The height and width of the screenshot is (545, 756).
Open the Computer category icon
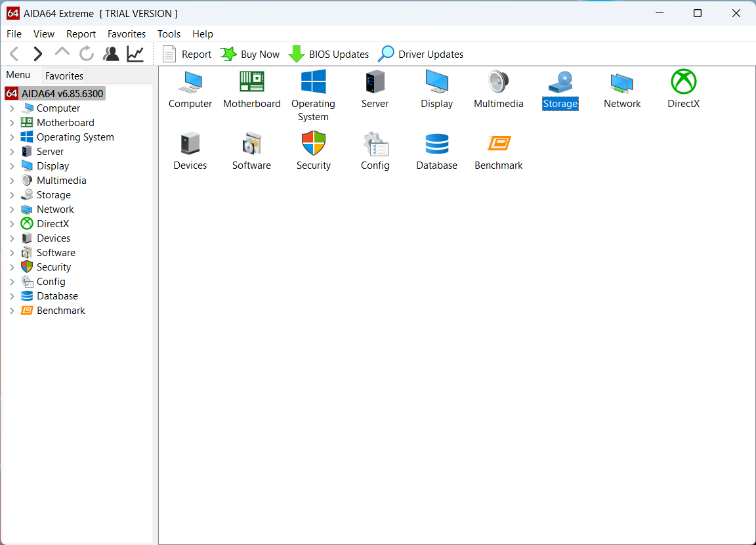[x=190, y=90]
